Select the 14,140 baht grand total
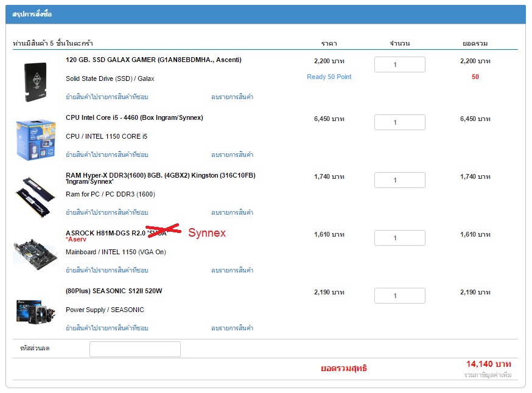The height and width of the screenshot is (393, 532). pyautogui.click(x=489, y=364)
